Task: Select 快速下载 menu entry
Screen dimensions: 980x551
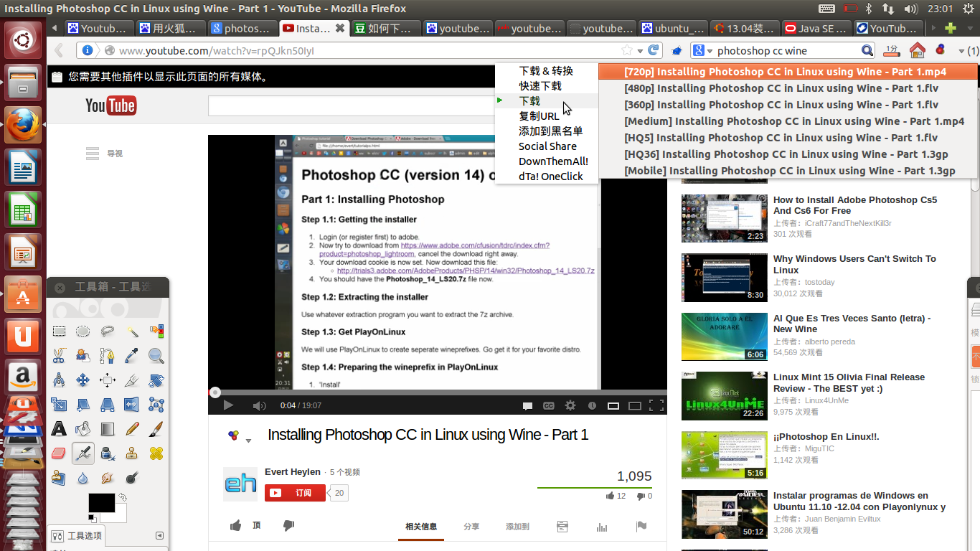Action: click(546, 86)
